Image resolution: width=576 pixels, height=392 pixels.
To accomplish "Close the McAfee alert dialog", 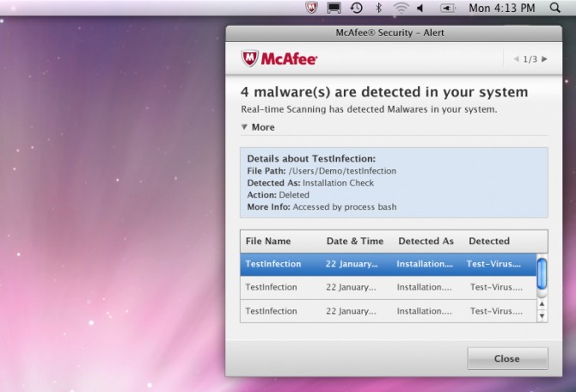I will point(507,358).
